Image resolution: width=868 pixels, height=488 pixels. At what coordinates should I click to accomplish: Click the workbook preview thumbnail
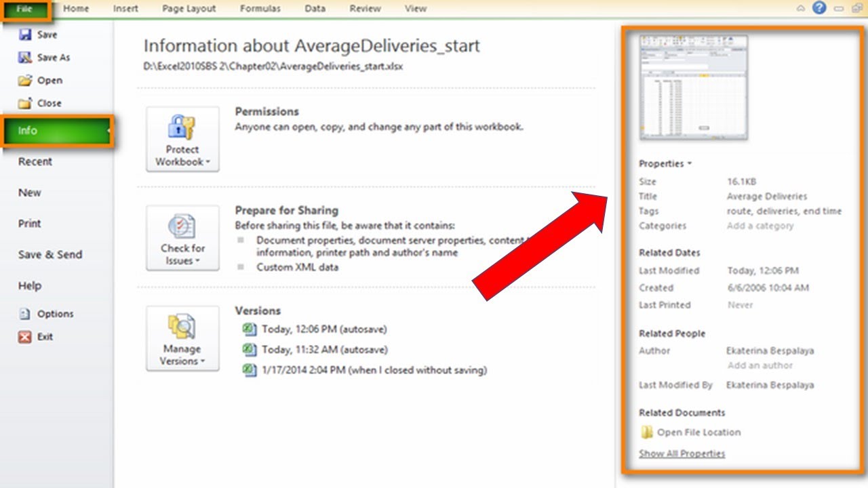(x=693, y=87)
